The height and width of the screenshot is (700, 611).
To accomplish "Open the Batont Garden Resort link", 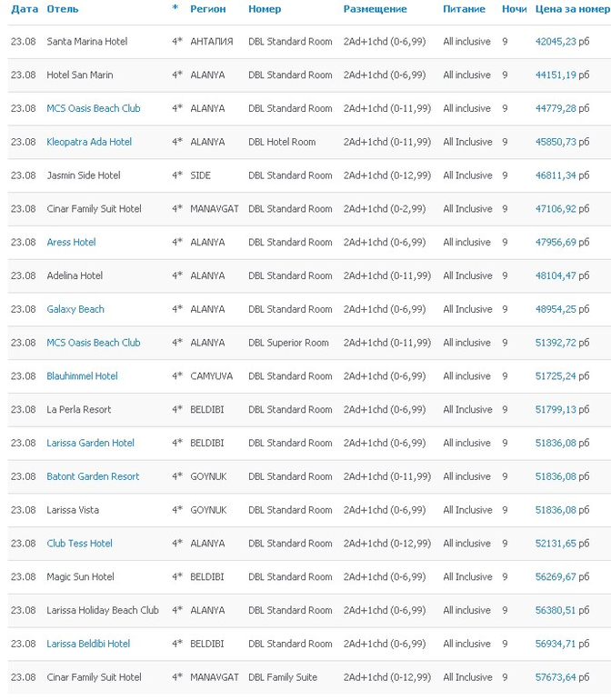I will [x=93, y=476].
